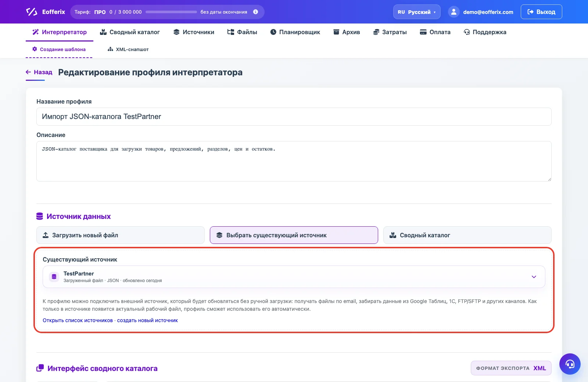Image resolution: width=588 pixels, height=382 pixels.
Task: Open the Оплата menu item
Action: [x=435, y=32]
